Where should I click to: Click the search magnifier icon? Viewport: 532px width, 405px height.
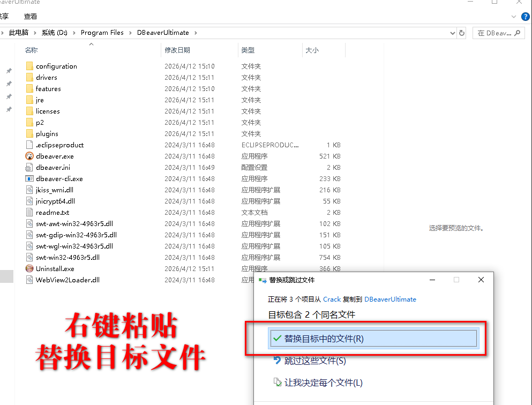(517, 33)
